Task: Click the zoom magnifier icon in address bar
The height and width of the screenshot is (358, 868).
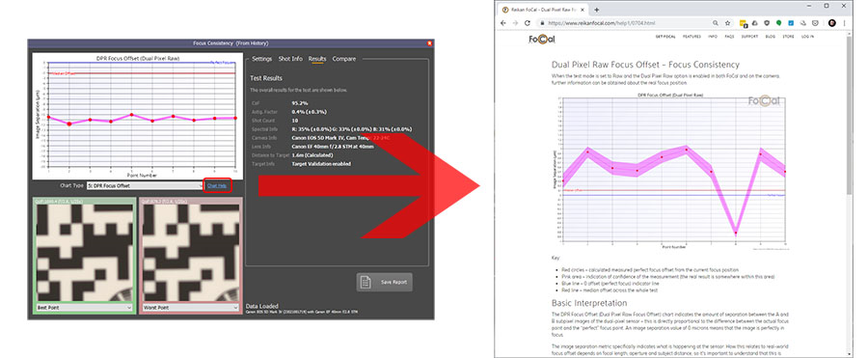Action: [716, 23]
